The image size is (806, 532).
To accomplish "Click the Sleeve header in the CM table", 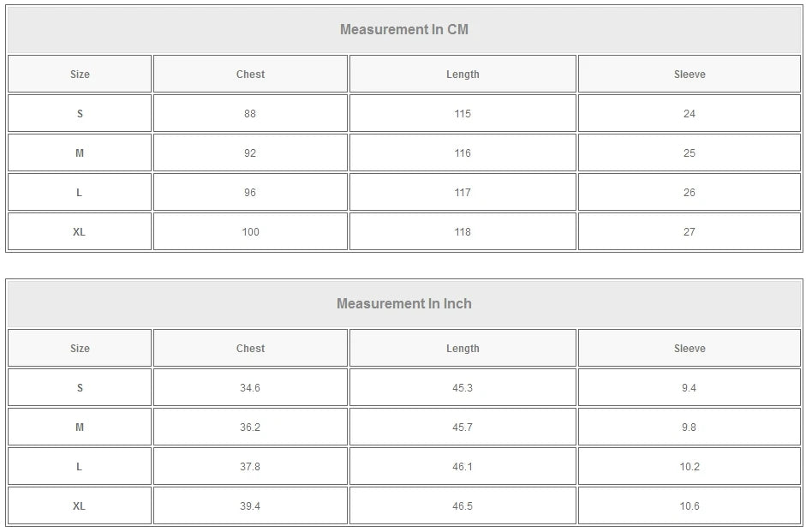I will click(690, 75).
